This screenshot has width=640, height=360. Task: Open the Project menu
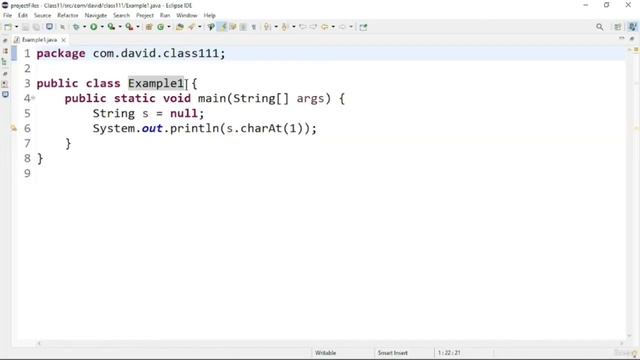coord(145,16)
